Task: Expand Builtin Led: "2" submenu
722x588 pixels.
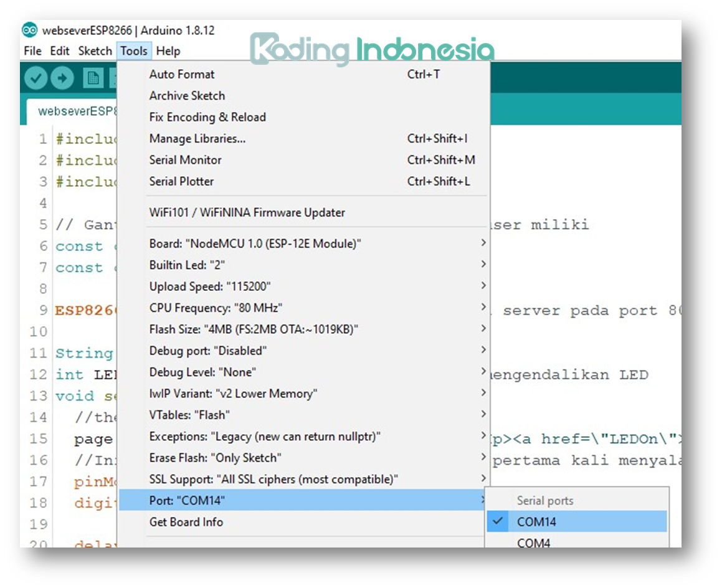Action: pyautogui.click(x=304, y=265)
